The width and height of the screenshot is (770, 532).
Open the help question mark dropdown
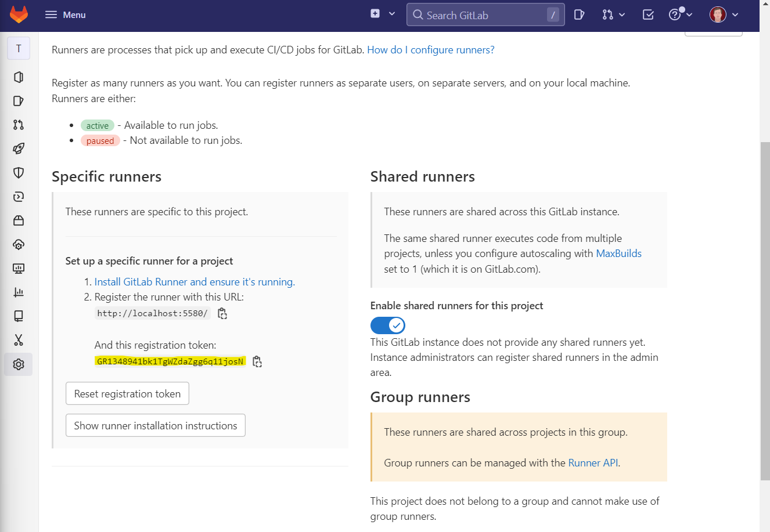point(680,15)
